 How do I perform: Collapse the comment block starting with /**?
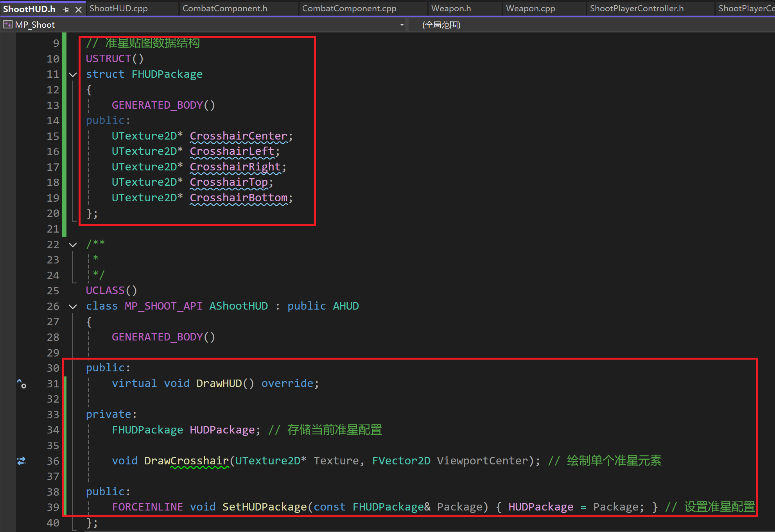pyautogui.click(x=73, y=245)
